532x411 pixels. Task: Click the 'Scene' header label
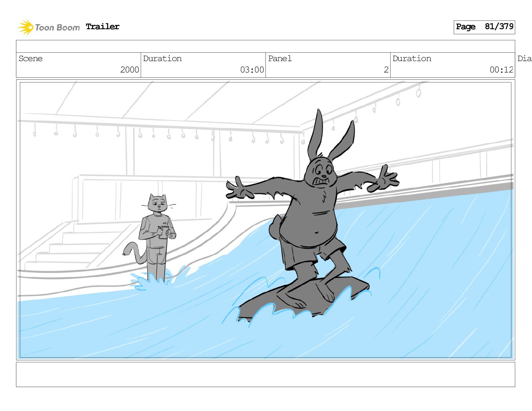[x=31, y=58]
